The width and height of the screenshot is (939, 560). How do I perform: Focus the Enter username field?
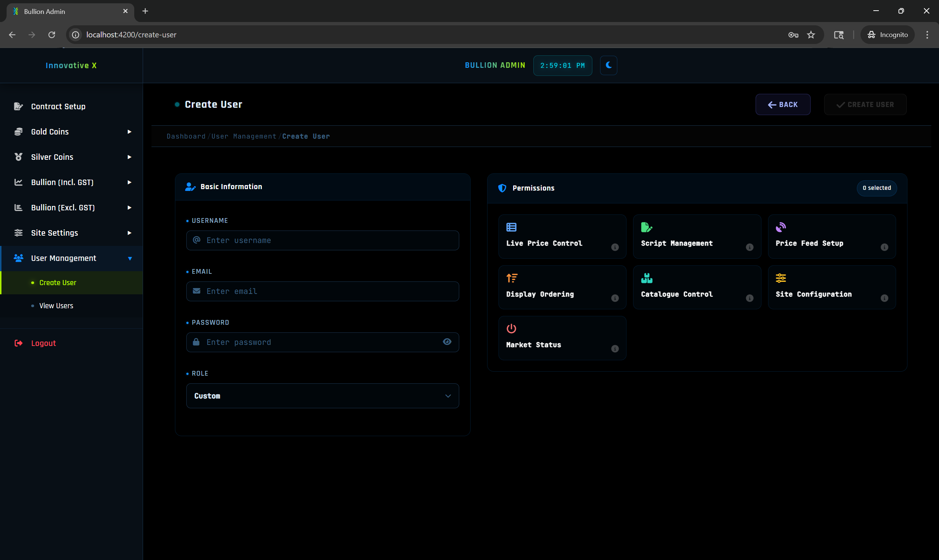click(x=322, y=240)
